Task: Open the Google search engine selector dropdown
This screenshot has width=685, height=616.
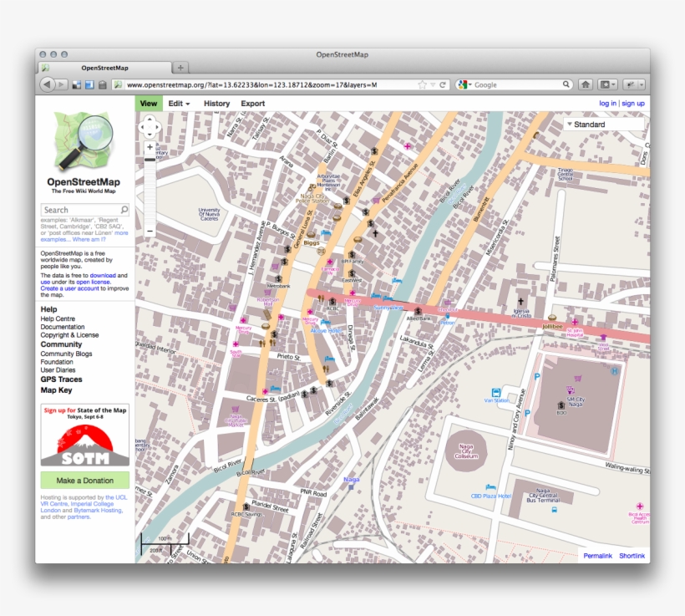Action: pos(464,84)
